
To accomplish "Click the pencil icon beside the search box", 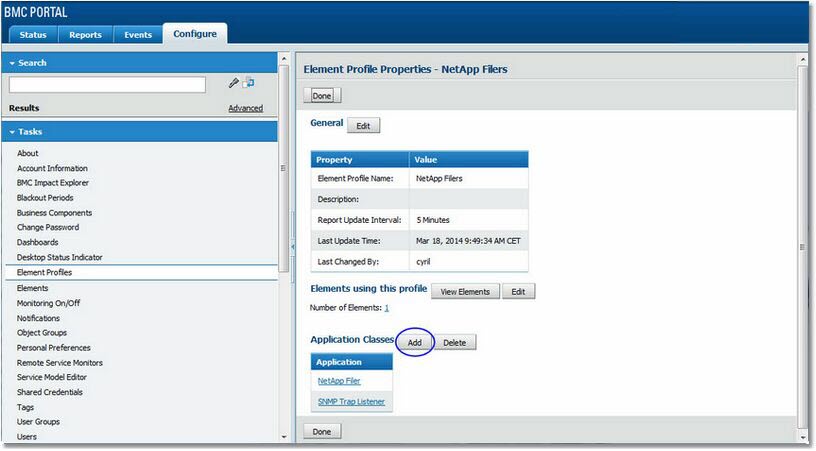I will coord(233,83).
